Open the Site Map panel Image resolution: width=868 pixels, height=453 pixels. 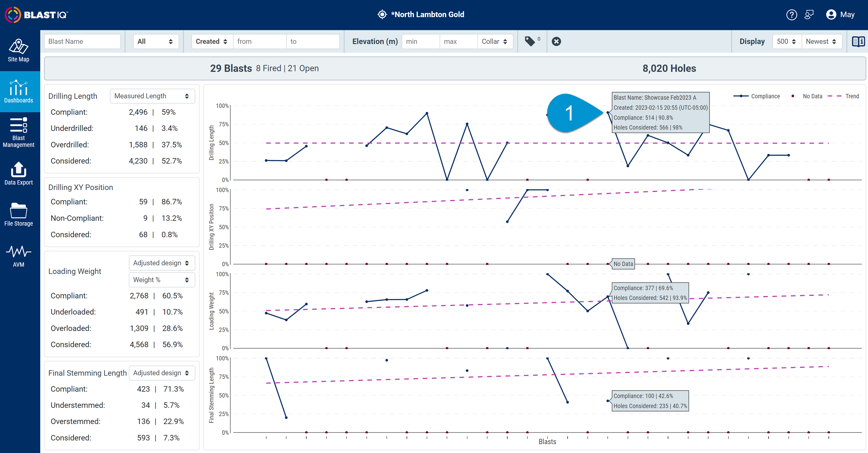(18, 51)
